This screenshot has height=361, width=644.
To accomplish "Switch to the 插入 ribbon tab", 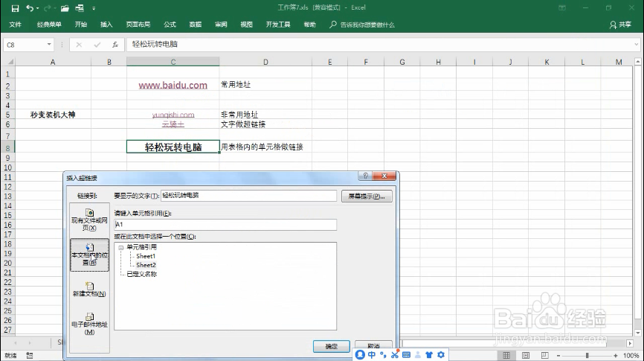I will pos(106,25).
